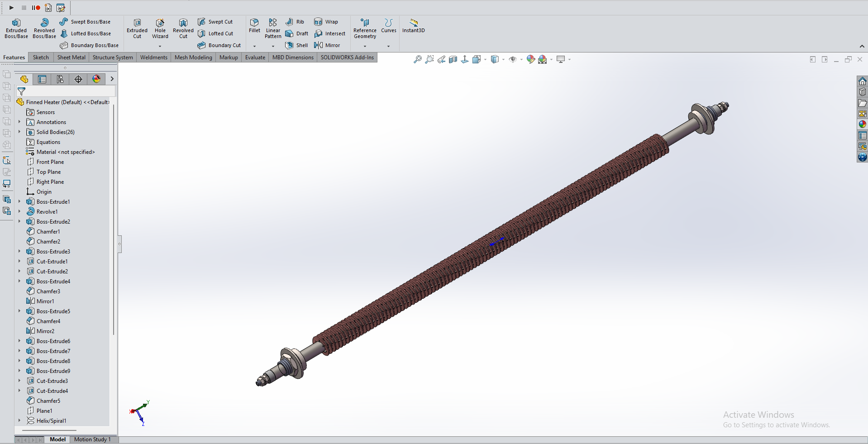This screenshot has width=868, height=444.
Task: Open the Curves tool
Action: click(x=388, y=26)
